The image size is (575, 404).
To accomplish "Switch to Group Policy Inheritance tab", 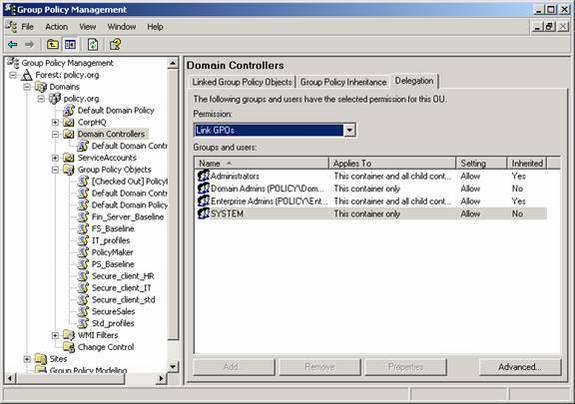I will (x=343, y=82).
